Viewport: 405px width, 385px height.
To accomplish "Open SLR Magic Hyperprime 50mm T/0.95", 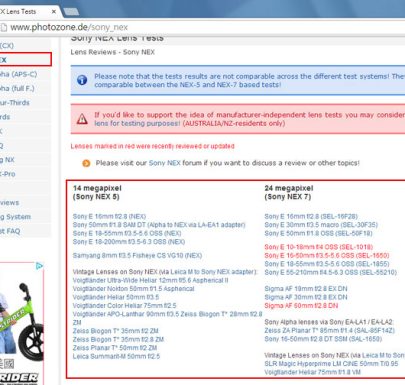I will pos(331,364).
